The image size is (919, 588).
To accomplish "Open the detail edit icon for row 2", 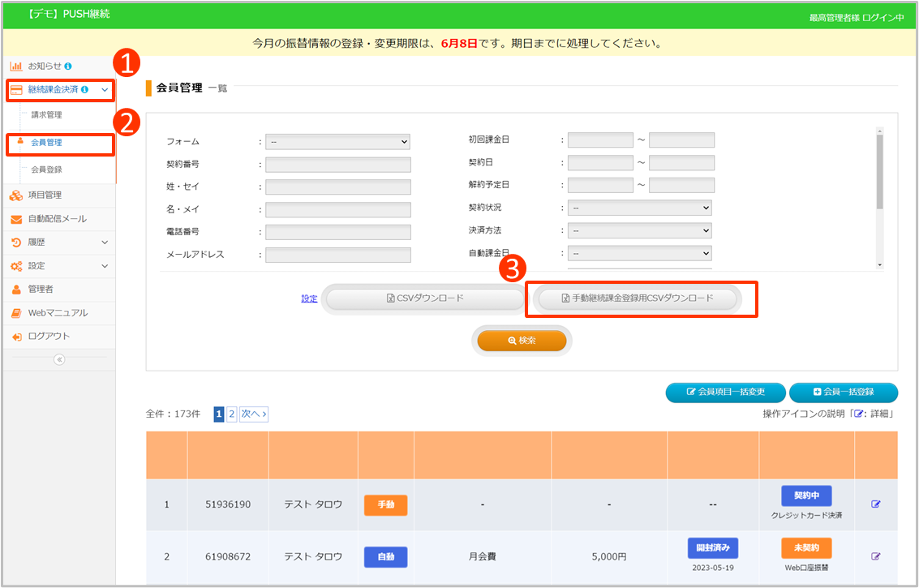I will point(875,556).
